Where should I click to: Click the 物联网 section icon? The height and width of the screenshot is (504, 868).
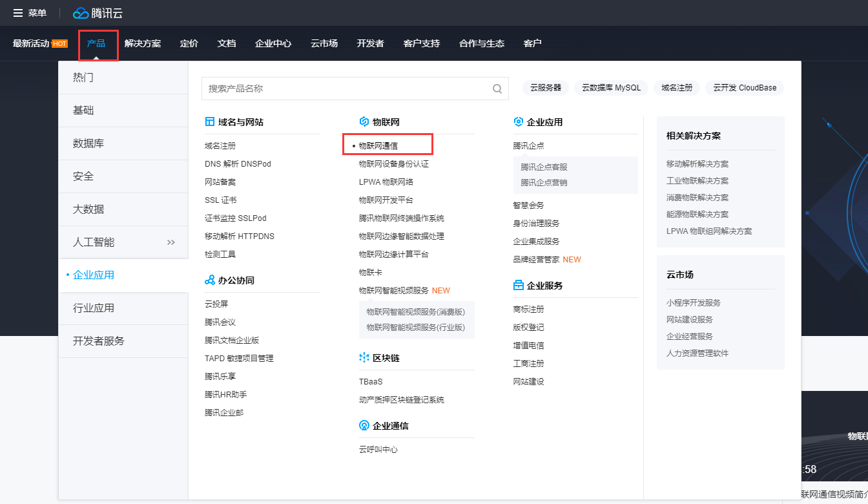[x=364, y=121]
